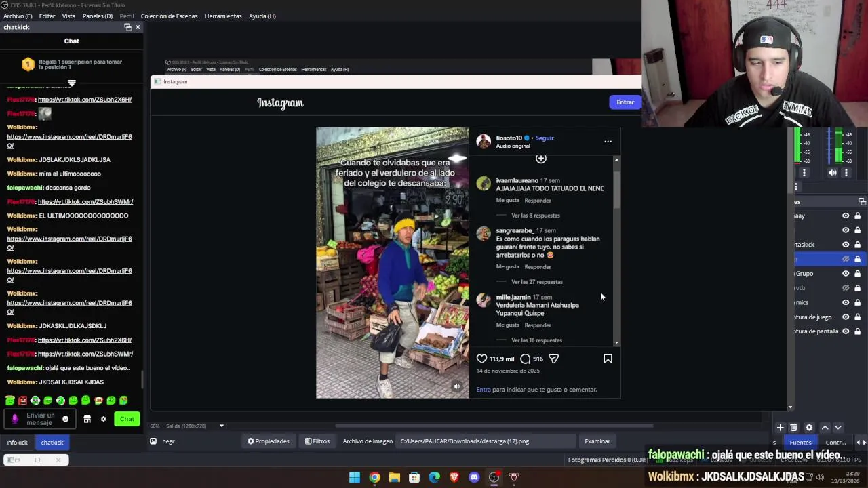Mute audio mixer speaker icon

coord(833,173)
